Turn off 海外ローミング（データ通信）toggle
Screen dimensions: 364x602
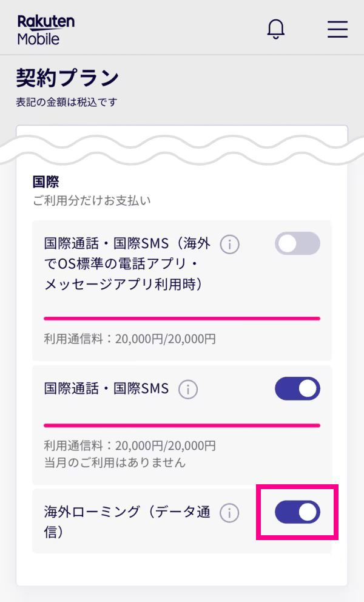(x=297, y=512)
